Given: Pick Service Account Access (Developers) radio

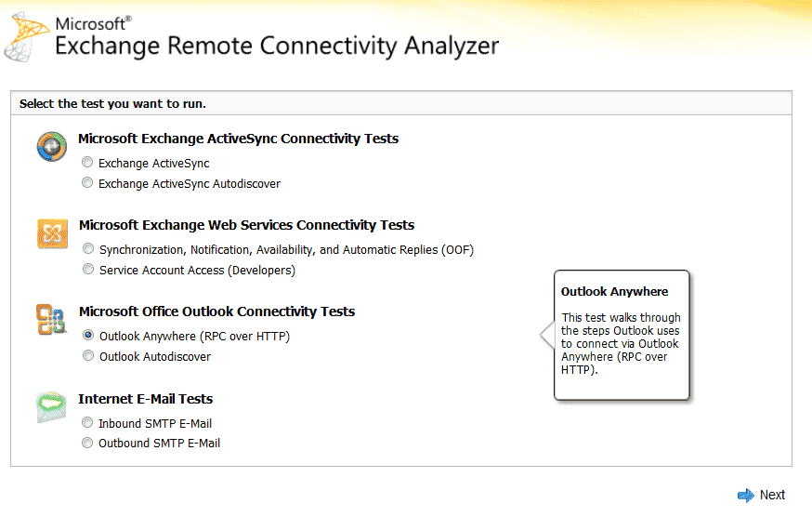Looking at the screenshot, I should click(x=88, y=269).
